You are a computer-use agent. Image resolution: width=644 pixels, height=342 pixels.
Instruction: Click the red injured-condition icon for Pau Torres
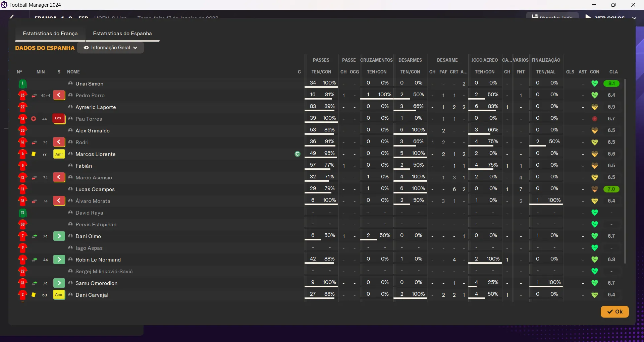click(595, 119)
